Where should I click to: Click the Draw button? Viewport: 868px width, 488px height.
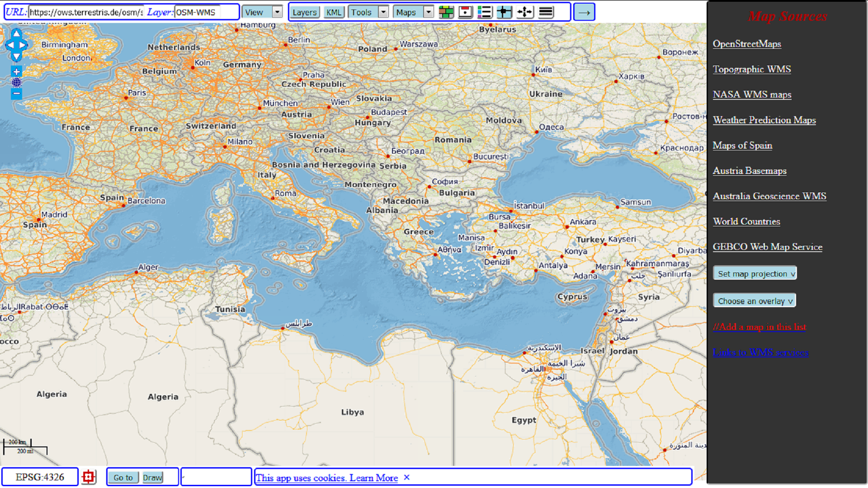(x=153, y=477)
